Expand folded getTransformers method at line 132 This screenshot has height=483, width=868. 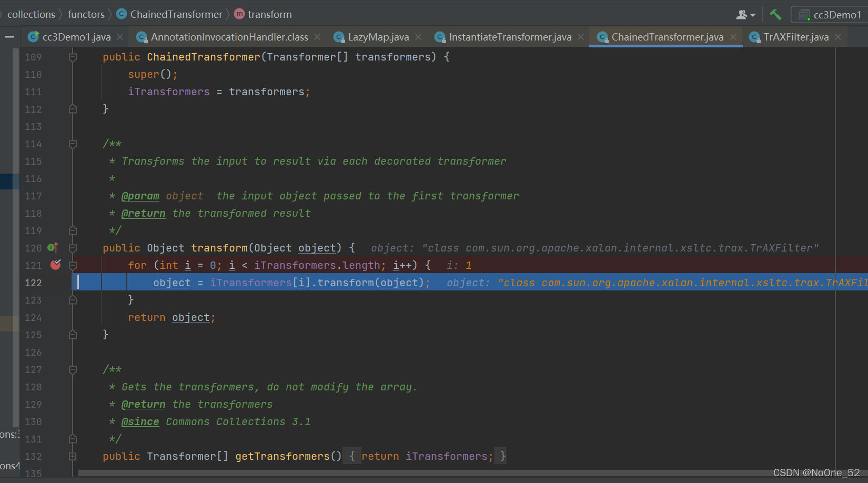click(x=73, y=456)
